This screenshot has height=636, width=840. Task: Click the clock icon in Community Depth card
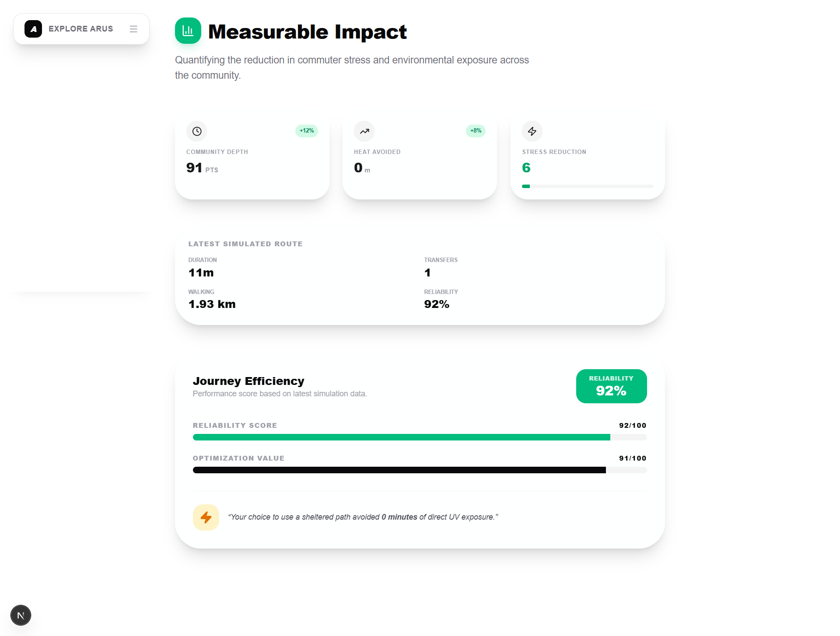[x=197, y=131]
